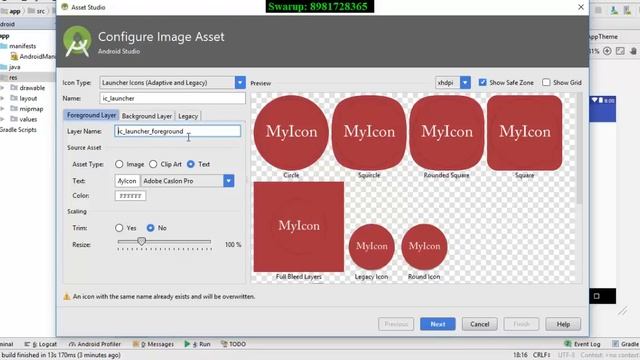Open the TODO tool window
The height and width of the screenshot is (360, 640).
(233, 344)
